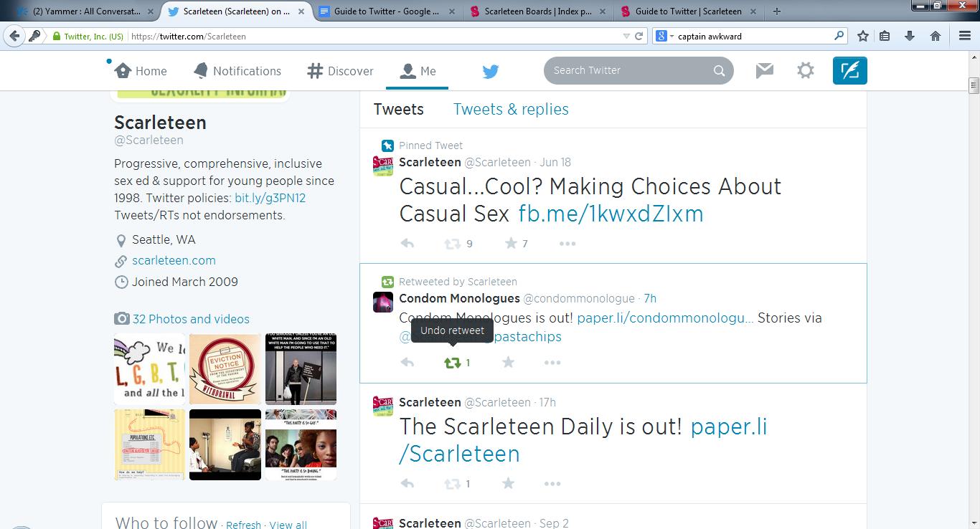The image size is (980, 529).
Task: Open Google search engine dropdown
Action: coord(664,36)
